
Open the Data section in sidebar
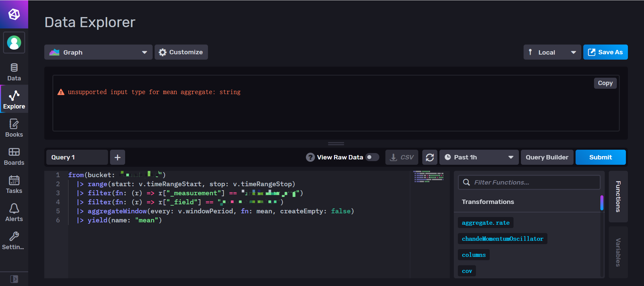[14, 72]
